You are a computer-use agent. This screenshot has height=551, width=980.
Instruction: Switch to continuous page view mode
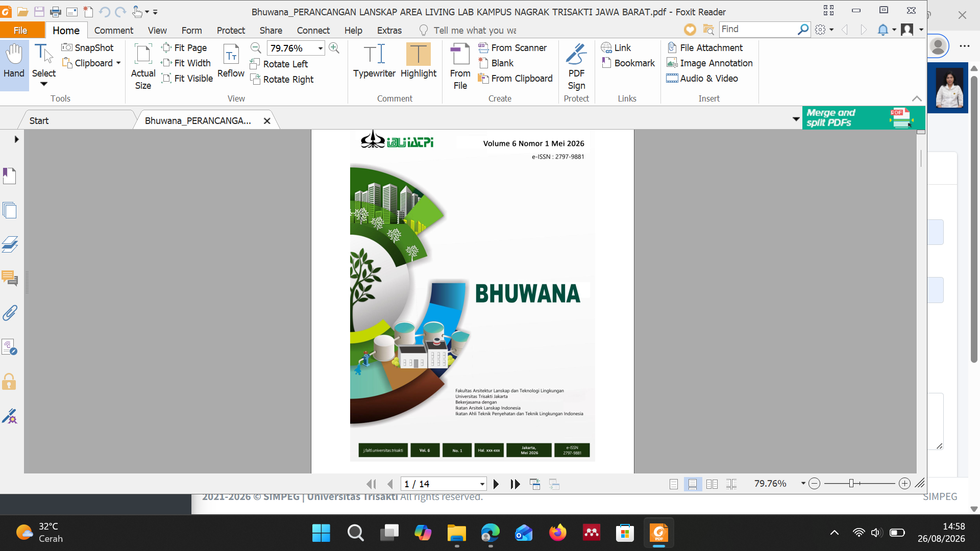[x=693, y=484]
